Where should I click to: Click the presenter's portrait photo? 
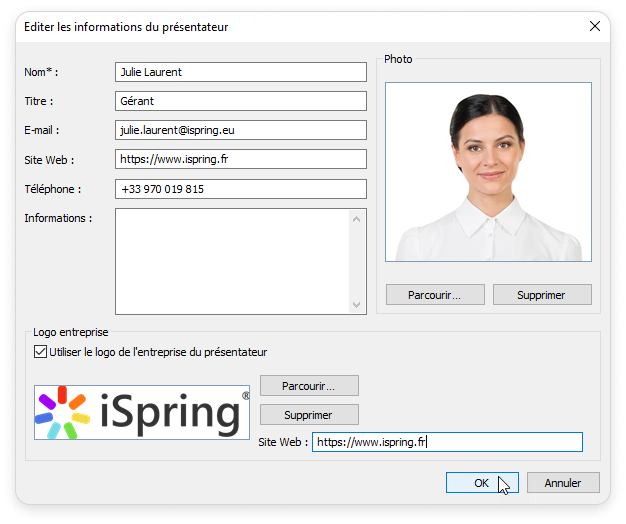pyautogui.click(x=488, y=172)
